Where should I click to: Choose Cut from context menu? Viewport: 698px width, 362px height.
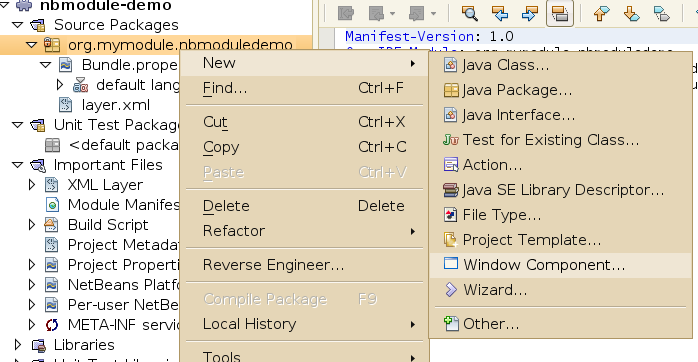(304, 122)
